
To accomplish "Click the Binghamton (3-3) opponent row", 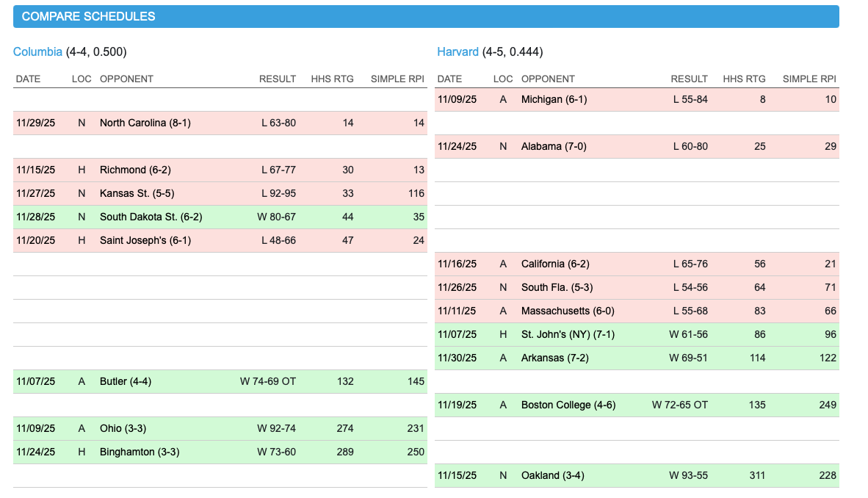I will 139,452.
